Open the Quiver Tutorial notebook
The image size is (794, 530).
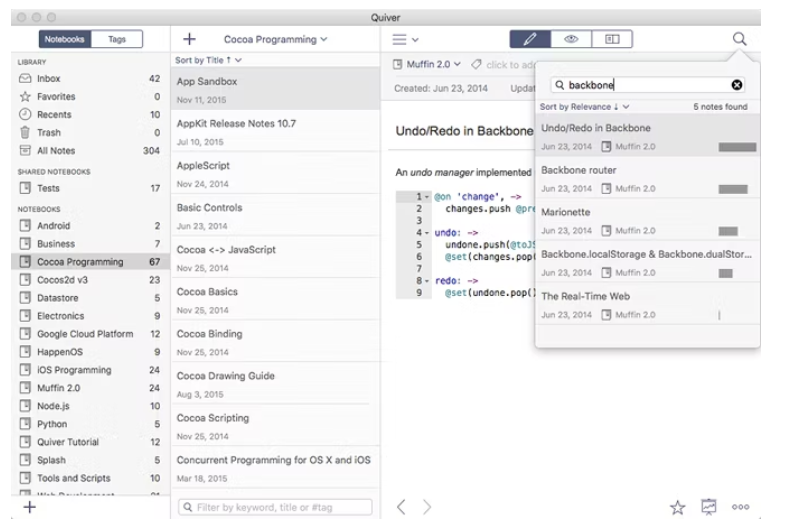coord(90,442)
